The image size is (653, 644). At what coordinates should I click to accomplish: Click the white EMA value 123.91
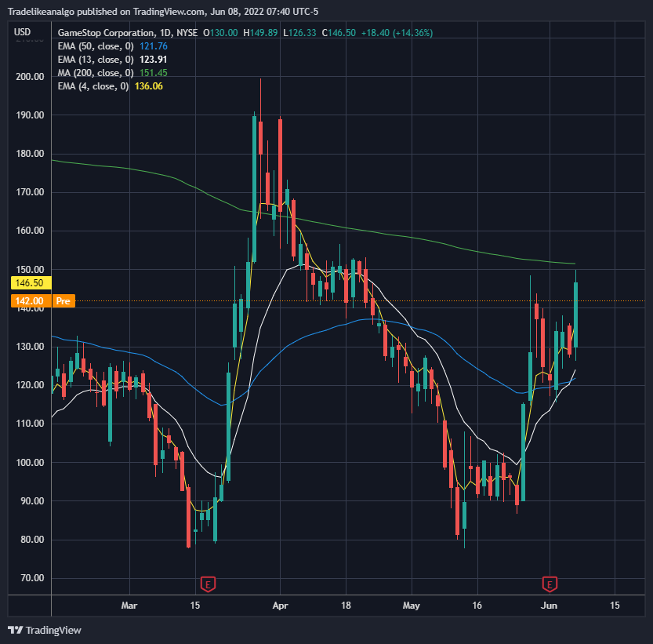(x=154, y=60)
